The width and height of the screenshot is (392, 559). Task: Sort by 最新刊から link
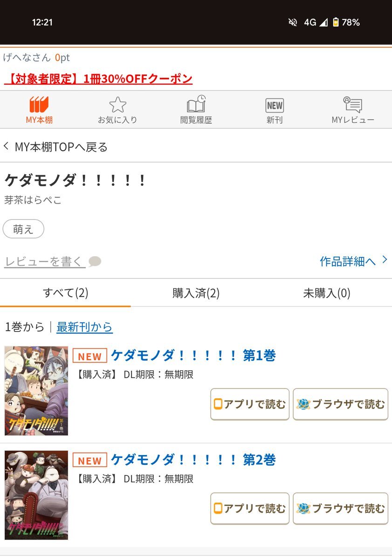point(84,327)
